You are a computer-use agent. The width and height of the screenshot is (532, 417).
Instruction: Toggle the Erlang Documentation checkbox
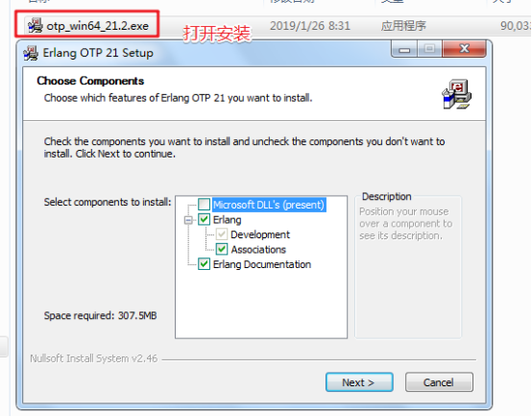204,264
